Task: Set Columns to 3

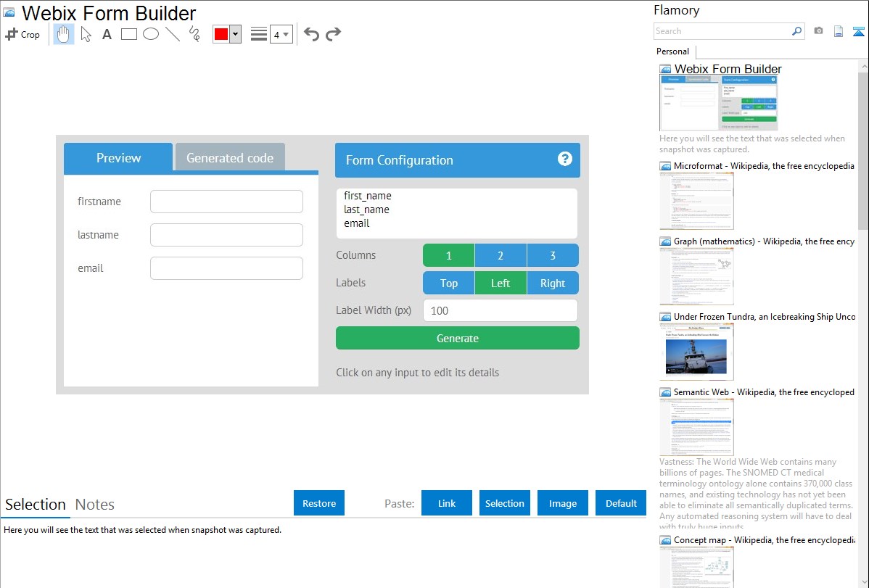Action: (x=553, y=255)
